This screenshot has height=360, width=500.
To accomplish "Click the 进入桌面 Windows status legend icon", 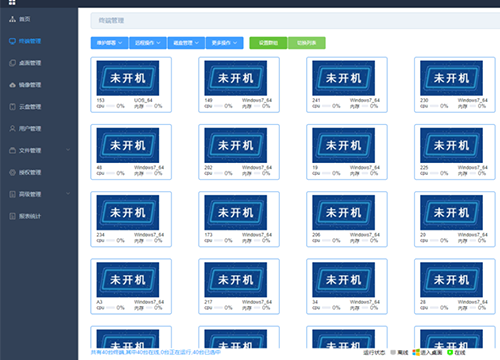I will pyautogui.click(x=416, y=352).
